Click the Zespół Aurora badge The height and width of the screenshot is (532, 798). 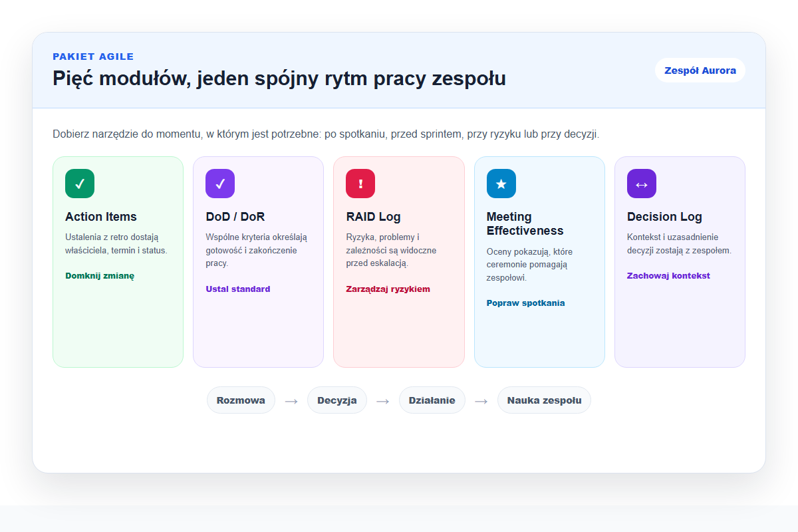700,70
